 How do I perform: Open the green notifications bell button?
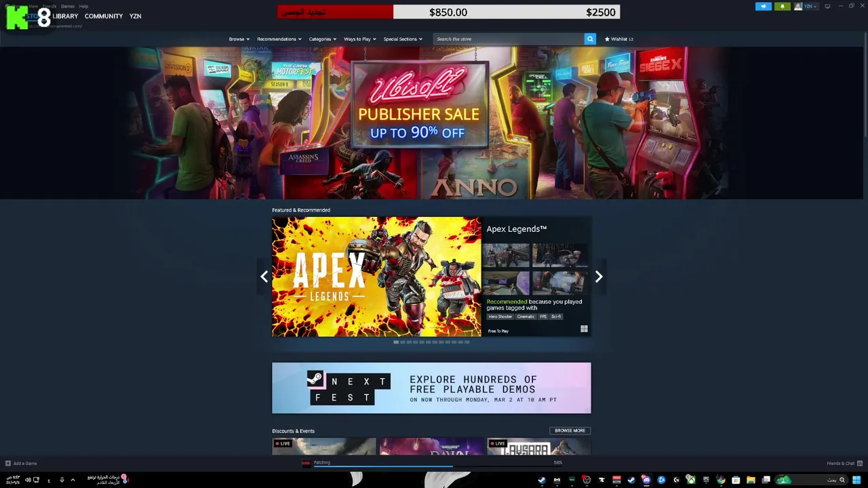783,6
